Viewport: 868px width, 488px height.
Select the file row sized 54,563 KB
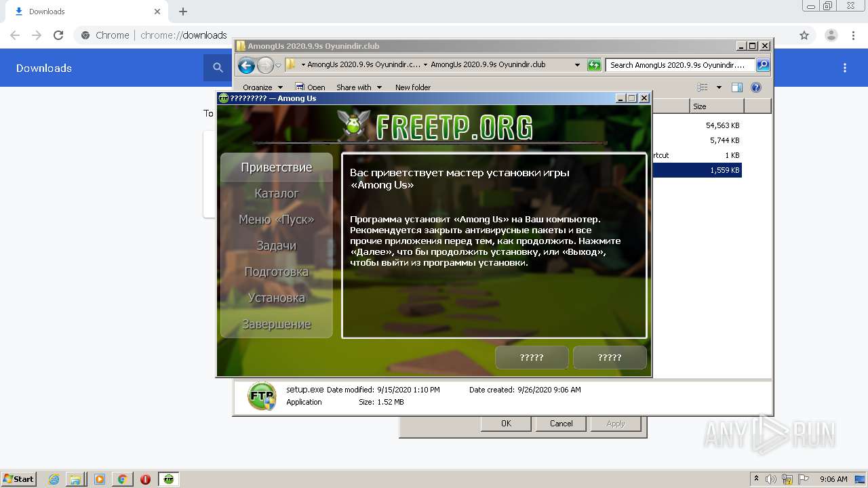click(x=696, y=125)
